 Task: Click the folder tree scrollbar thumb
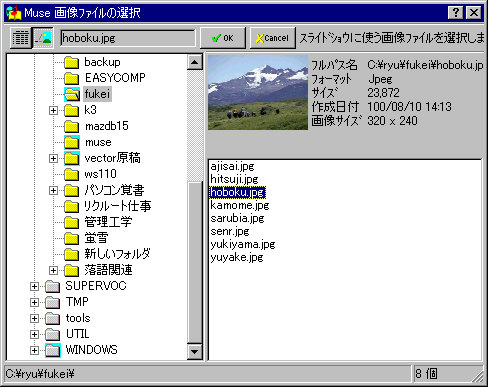click(195, 262)
